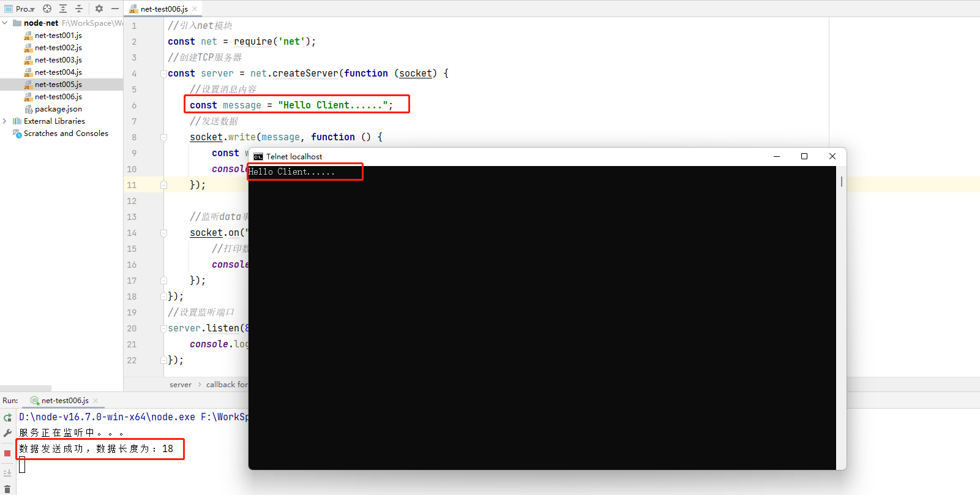The width and height of the screenshot is (980, 495).
Task: Select highlighted net-test005.js file
Action: (58, 85)
